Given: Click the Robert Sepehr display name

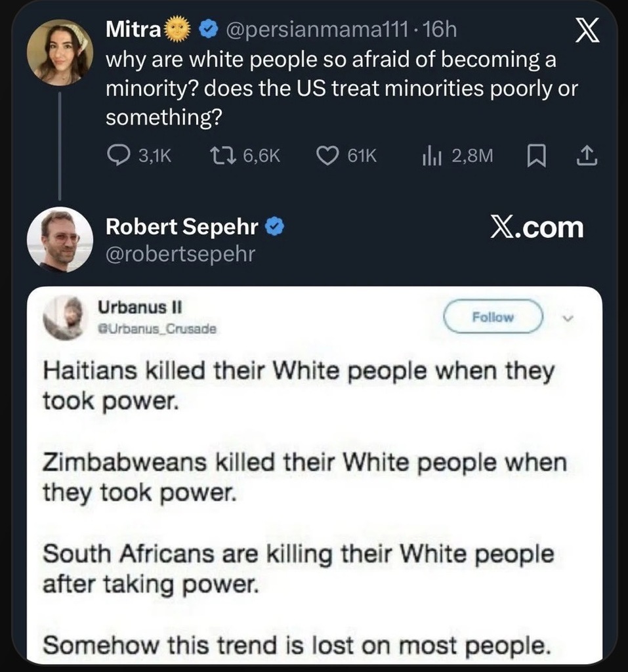Looking at the screenshot, I should pyautogui.click(x=182, y=227).
